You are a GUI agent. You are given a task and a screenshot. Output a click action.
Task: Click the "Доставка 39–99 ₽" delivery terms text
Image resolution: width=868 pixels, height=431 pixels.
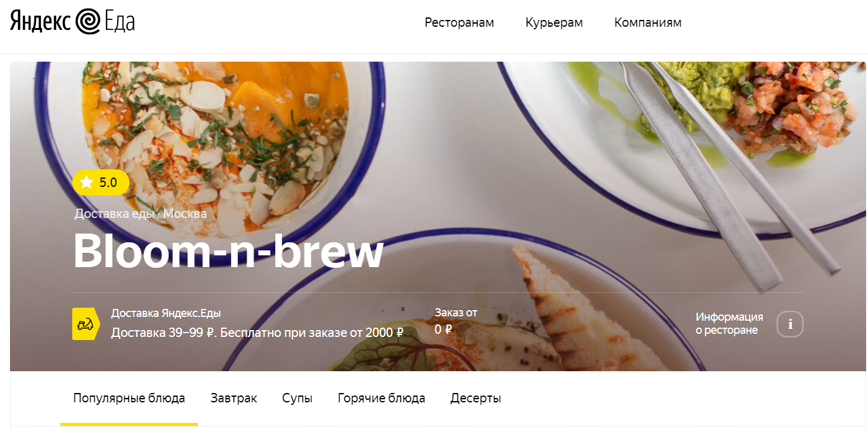[164, 333]
